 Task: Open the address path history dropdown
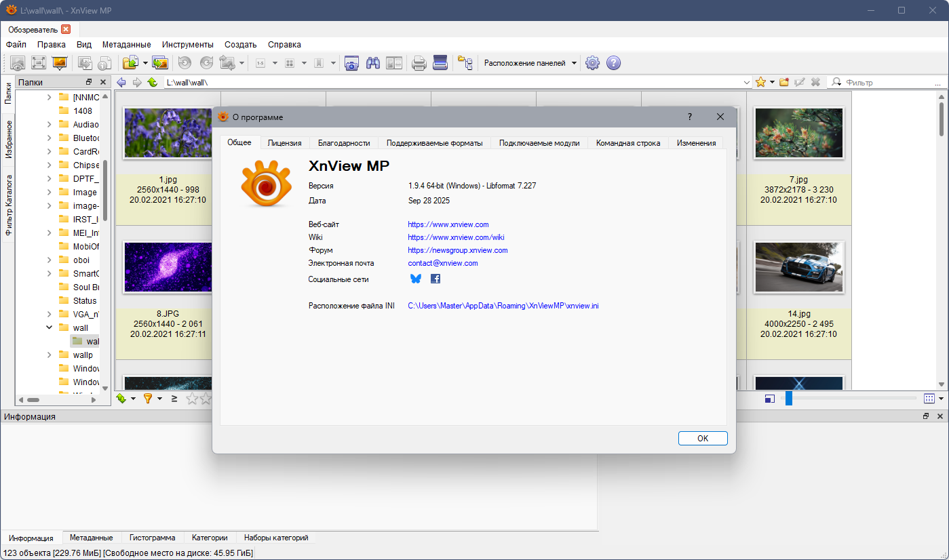pos(747,82)
